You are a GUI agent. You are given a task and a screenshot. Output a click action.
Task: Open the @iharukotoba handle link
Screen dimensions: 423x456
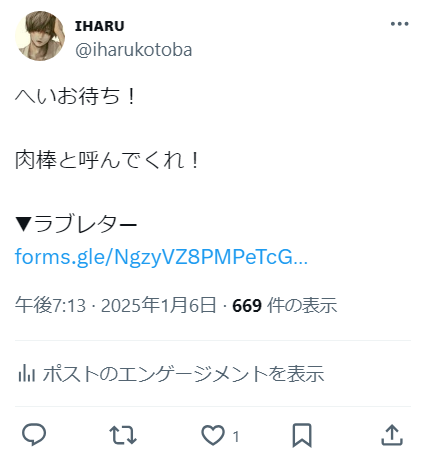coord(134,50)
